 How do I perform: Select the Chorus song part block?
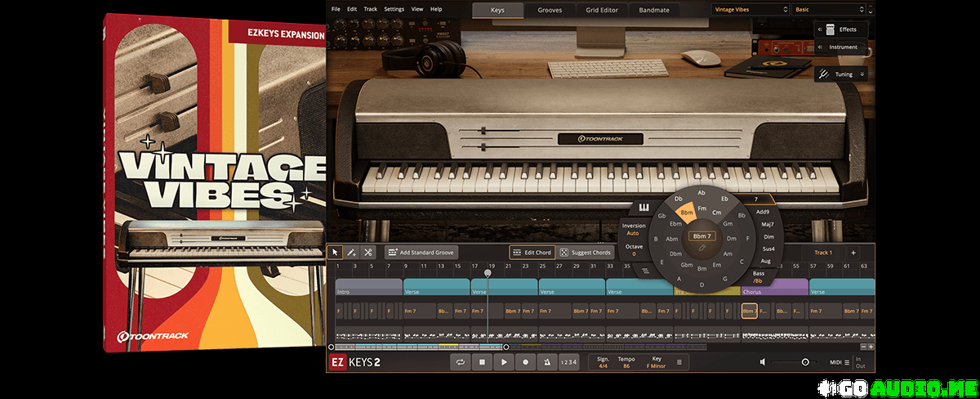pyautogui.click(x=774, y=289)
